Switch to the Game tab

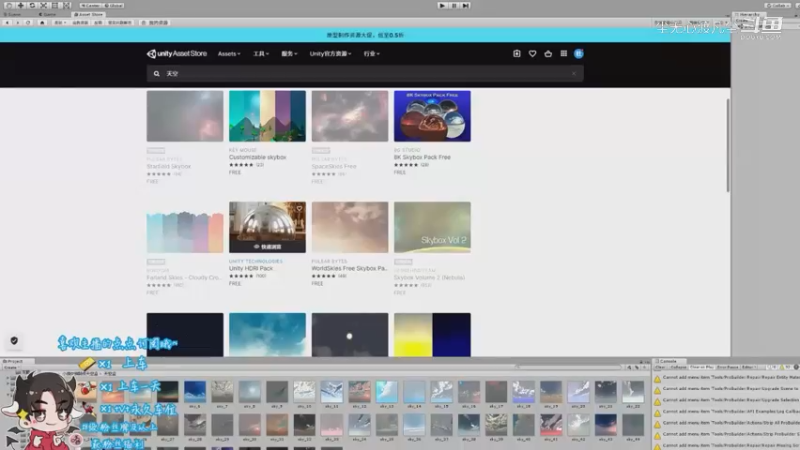pyautogui.click(x=47, y=14)
